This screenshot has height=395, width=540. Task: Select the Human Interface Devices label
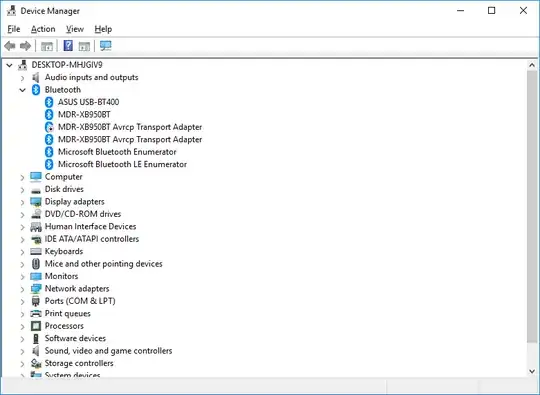point(90,227)
